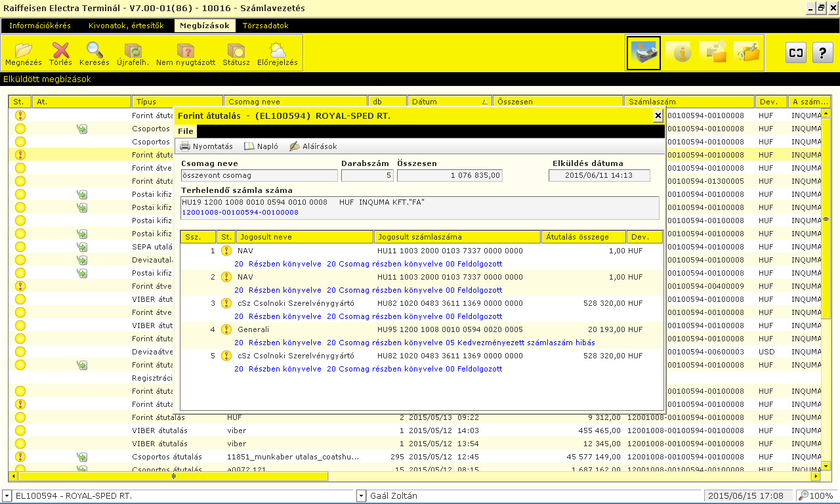Show Aláírások signatures in the dialog

coord(312,146)
